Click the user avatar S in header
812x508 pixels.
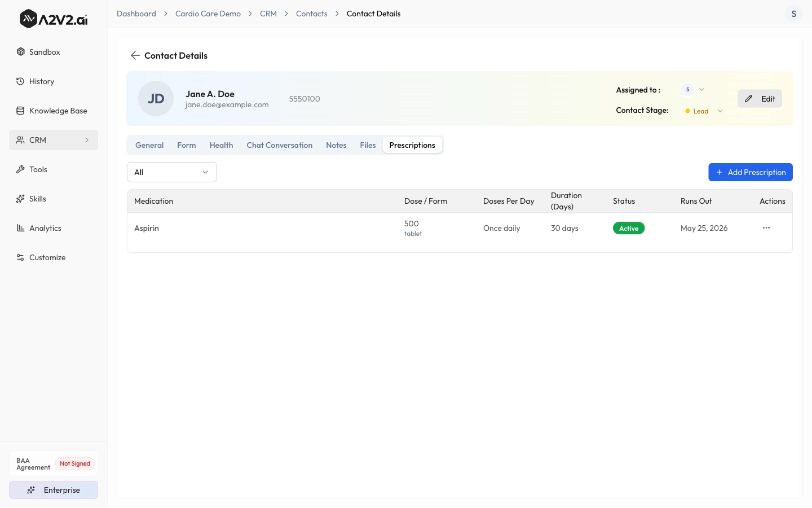click(793, 14)
